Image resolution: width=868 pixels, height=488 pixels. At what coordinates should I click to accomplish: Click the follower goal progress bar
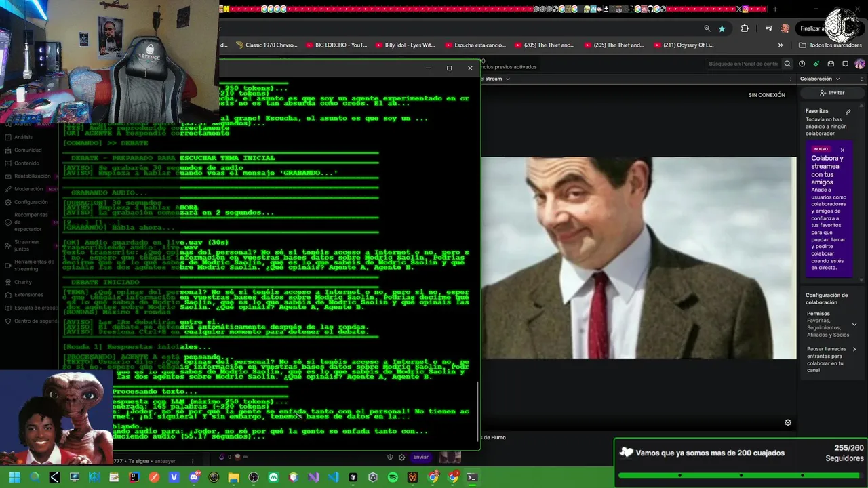[x=741, y=475]
